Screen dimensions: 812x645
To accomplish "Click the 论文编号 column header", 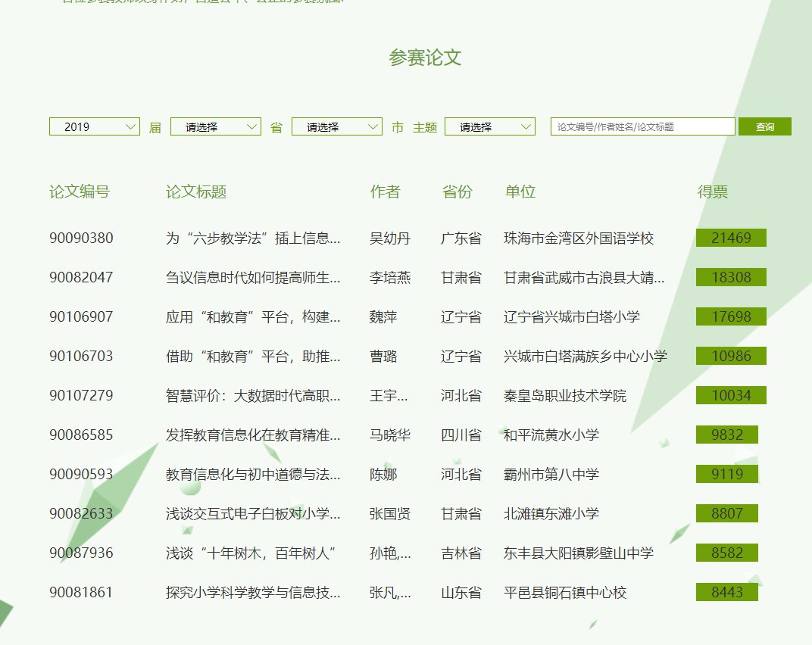I will (80, 192).
